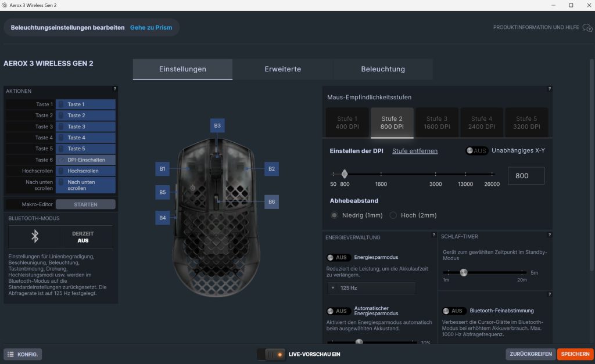Image resolution: width=595 pixels, height=364 pixels.
Task: Open product information help icon
Action: (x=587, y=28)
